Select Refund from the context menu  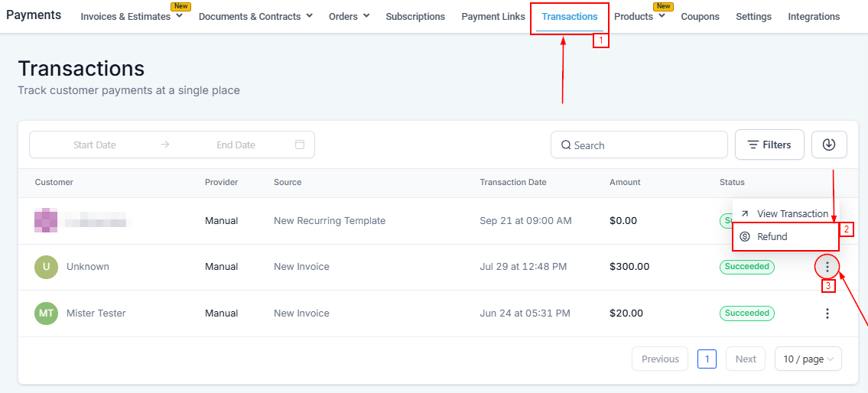tap(772, 237)
